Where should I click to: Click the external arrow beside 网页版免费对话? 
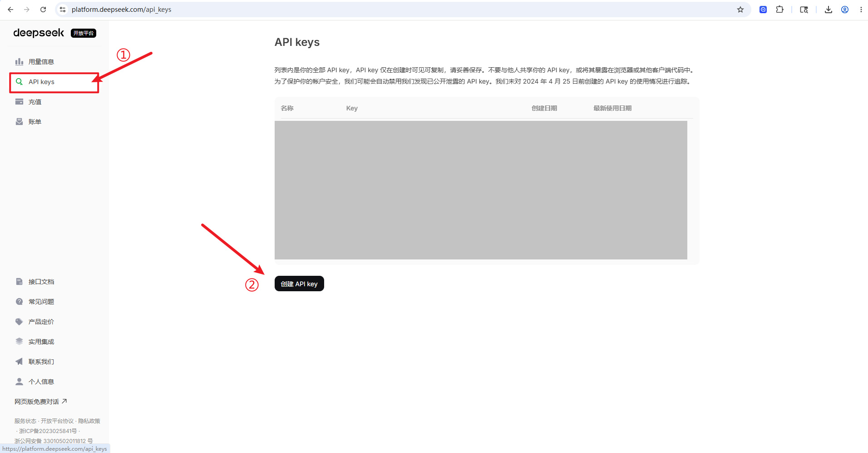[64, 401]
